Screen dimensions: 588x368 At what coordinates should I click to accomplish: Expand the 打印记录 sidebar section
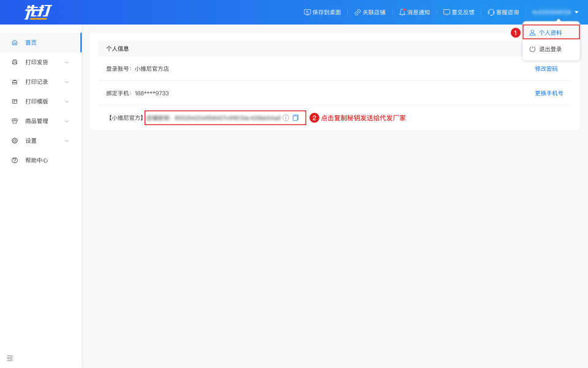click(40, 82)
